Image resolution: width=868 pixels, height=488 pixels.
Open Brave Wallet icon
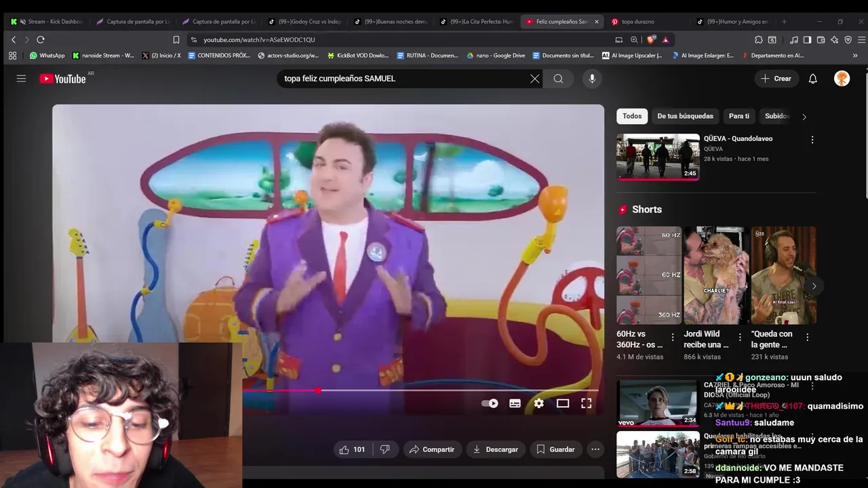[821, 40]
